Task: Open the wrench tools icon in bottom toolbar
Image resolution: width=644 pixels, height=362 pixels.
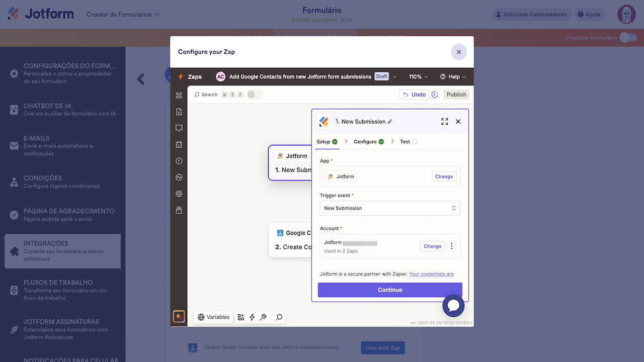Action: [263, 317]
